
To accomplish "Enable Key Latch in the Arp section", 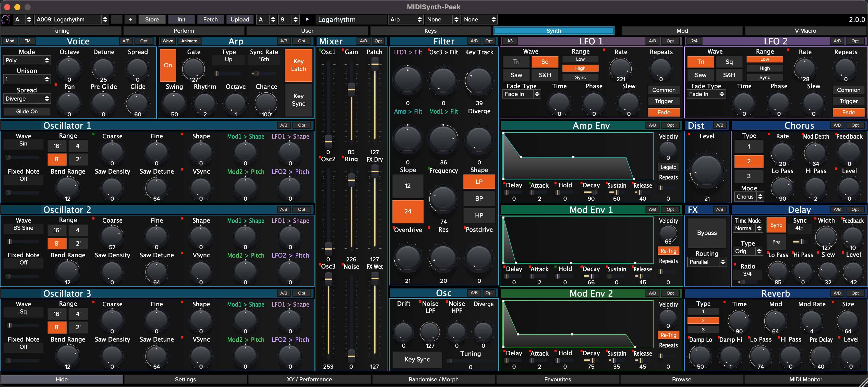I will coord(298,65).
